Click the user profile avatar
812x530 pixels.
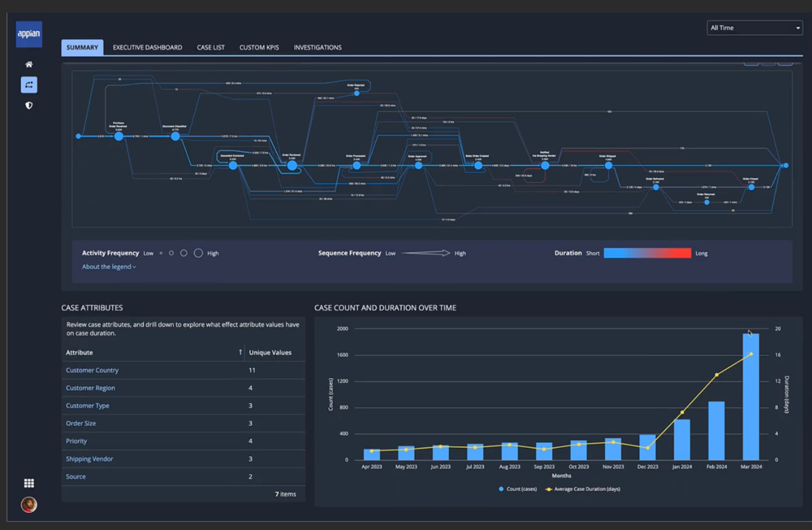pos(29,504)
